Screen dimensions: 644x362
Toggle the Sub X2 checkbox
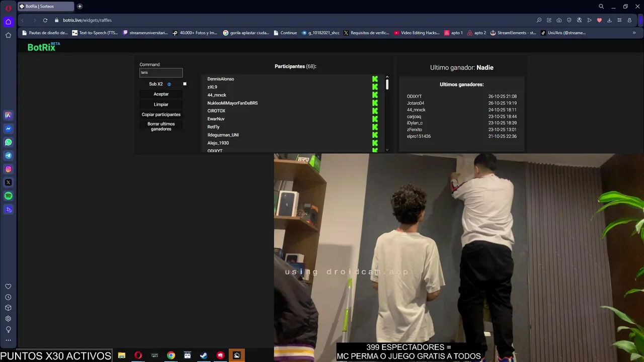(x=185, y=84)
